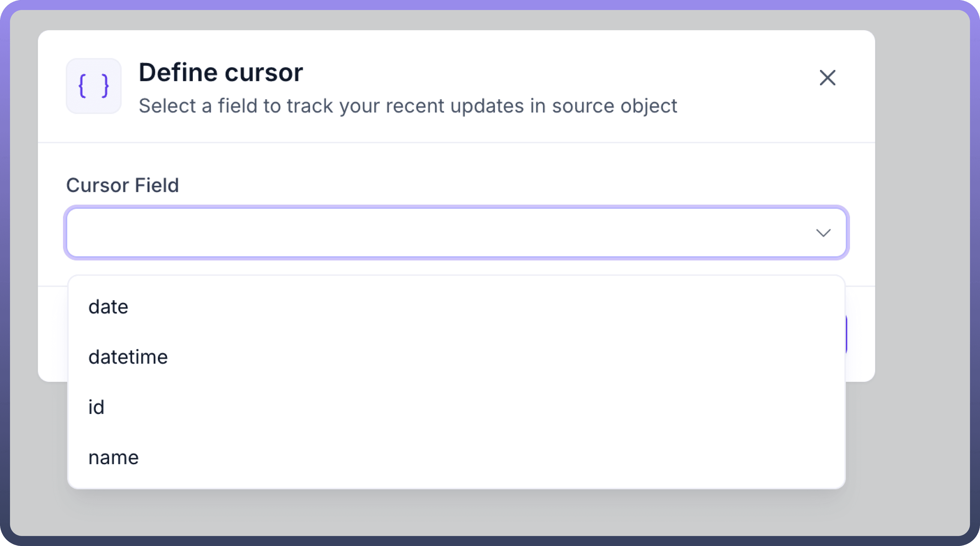Click the curly braces cursor icon
The height and width of the screenshot is (546, 980).
pos(93,86)
